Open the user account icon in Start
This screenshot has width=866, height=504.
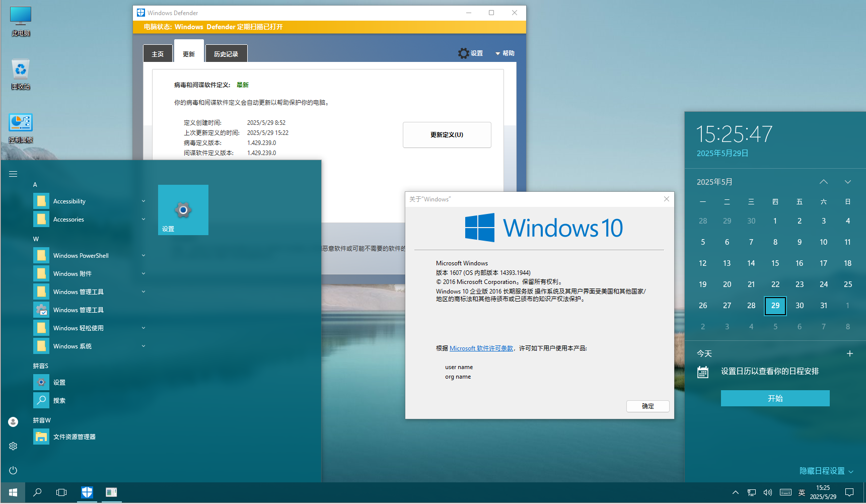[13, 422]
